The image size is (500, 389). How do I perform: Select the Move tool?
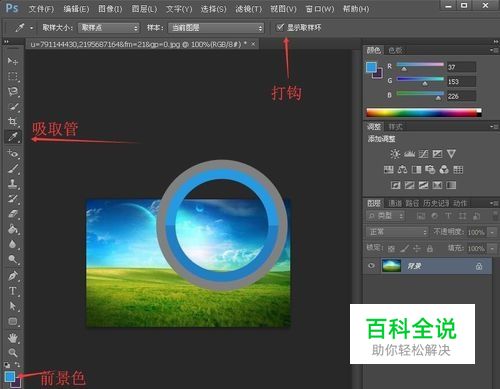(x=13, y=61)
